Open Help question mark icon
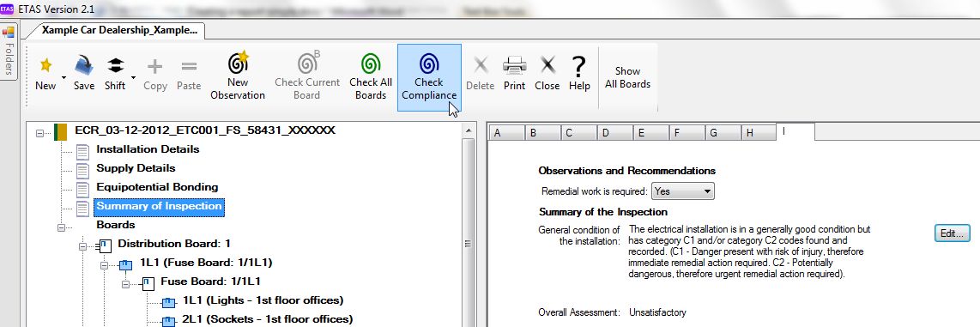Image resolution: width=980 pixels, height=327 pixels. 579,65
